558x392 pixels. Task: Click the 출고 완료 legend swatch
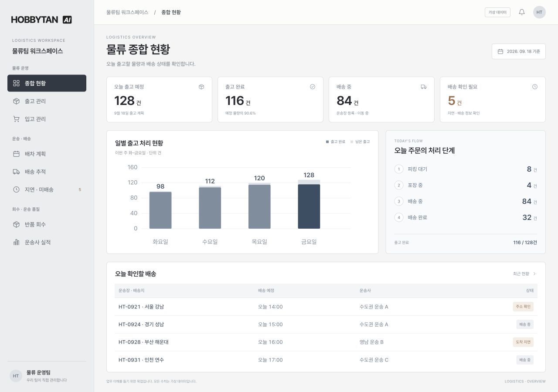tap(327, 142)
